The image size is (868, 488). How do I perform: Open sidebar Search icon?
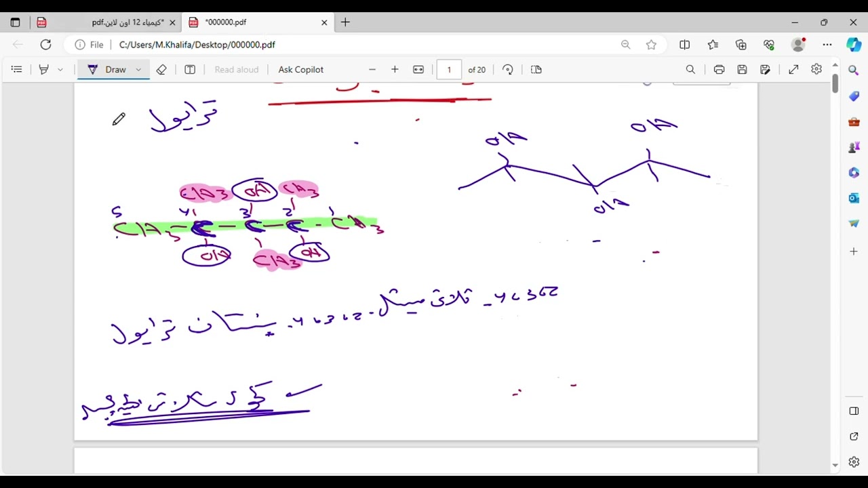click(854, 70)
